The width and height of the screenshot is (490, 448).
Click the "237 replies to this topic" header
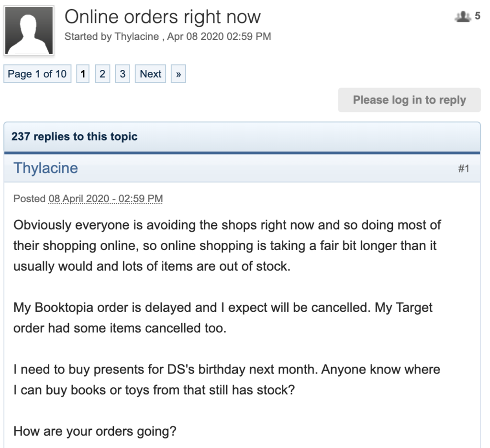(74, 137)
